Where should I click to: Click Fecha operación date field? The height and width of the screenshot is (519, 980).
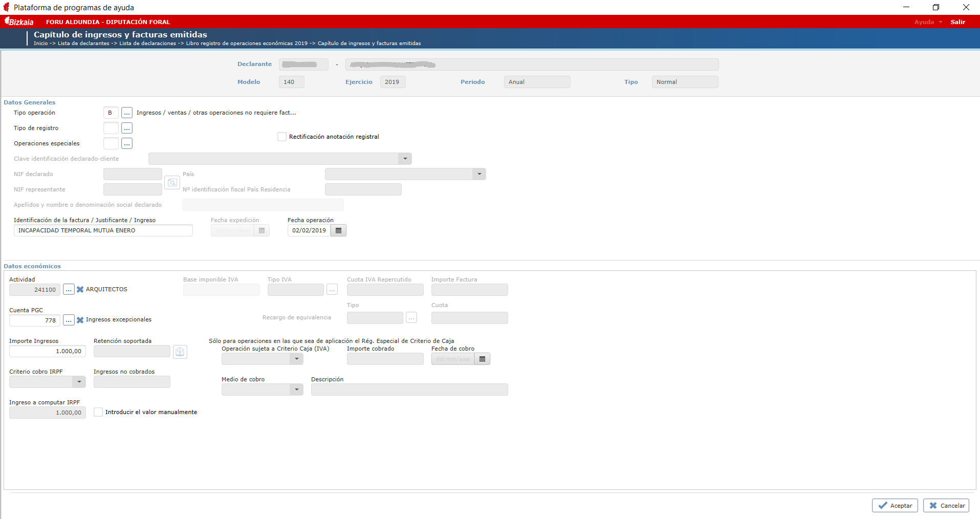click(x=309, y=230)
